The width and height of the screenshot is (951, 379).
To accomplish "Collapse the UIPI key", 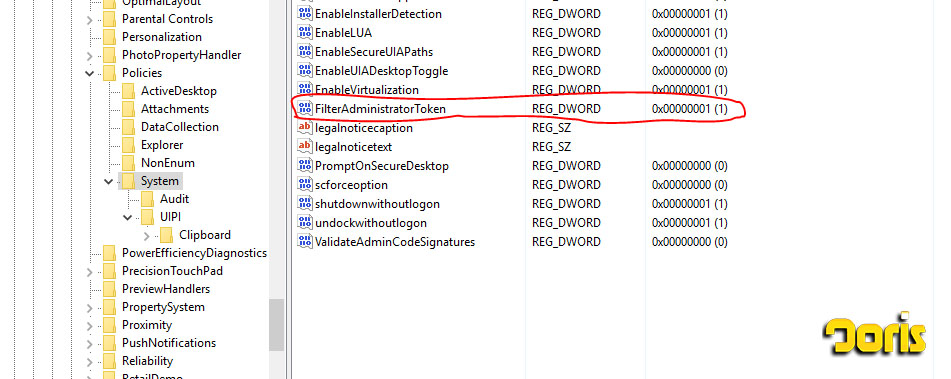I will (x=127, y=217).
